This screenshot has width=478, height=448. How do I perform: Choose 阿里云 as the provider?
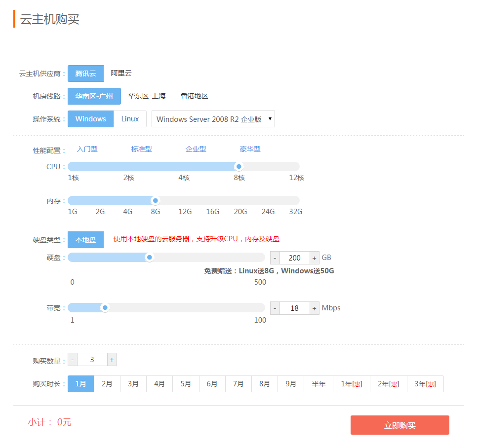click(x=121, y=73)
